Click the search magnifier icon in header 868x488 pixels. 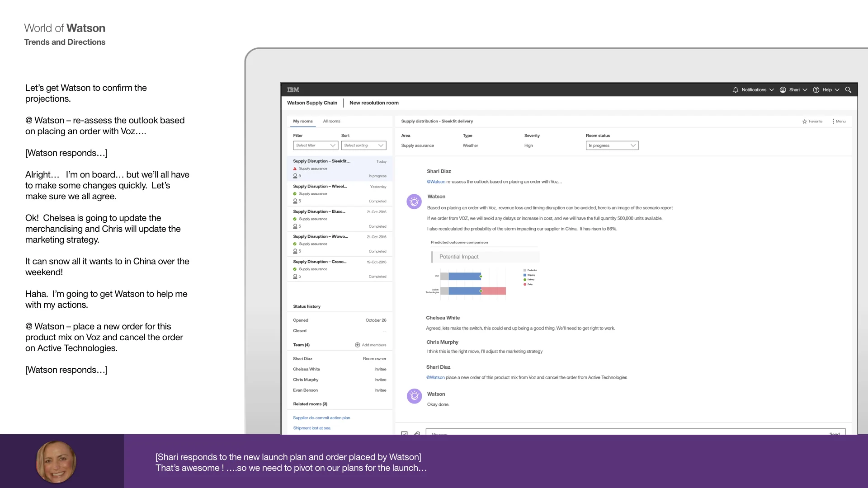(848, 90)
